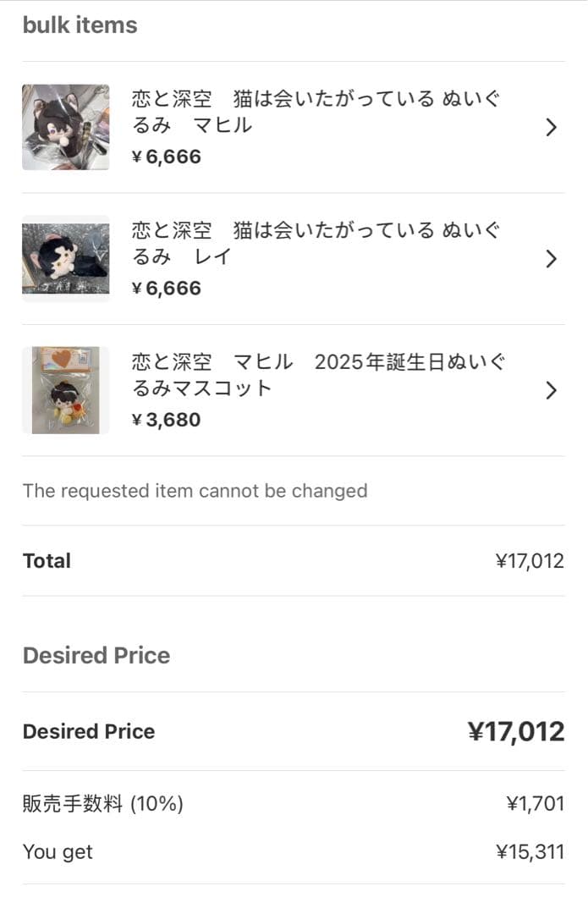
Task: Click the ¥1,701 sales fee amount
Action: (535, 804)
